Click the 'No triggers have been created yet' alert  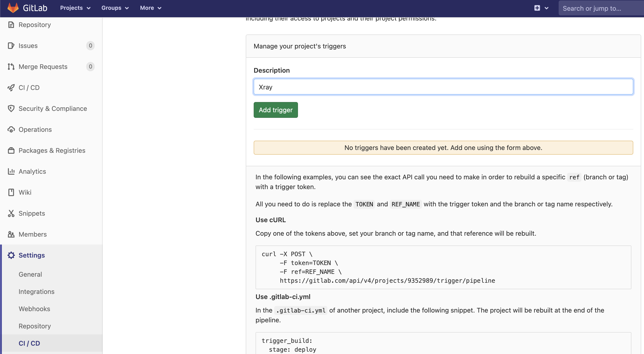(x=443, y=148)
